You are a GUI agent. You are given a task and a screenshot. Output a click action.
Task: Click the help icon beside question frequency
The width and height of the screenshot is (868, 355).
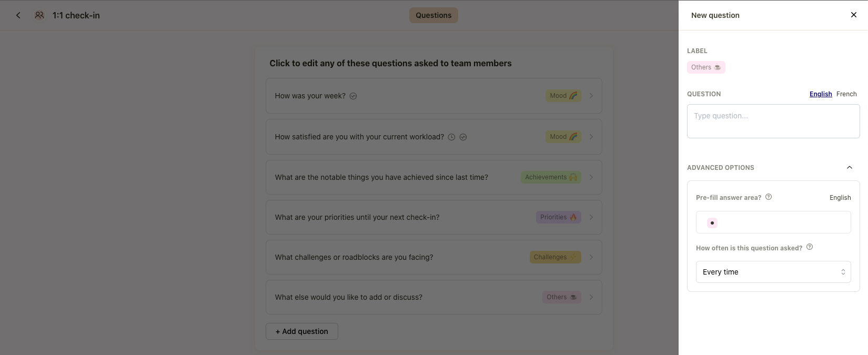pos(810,247)
